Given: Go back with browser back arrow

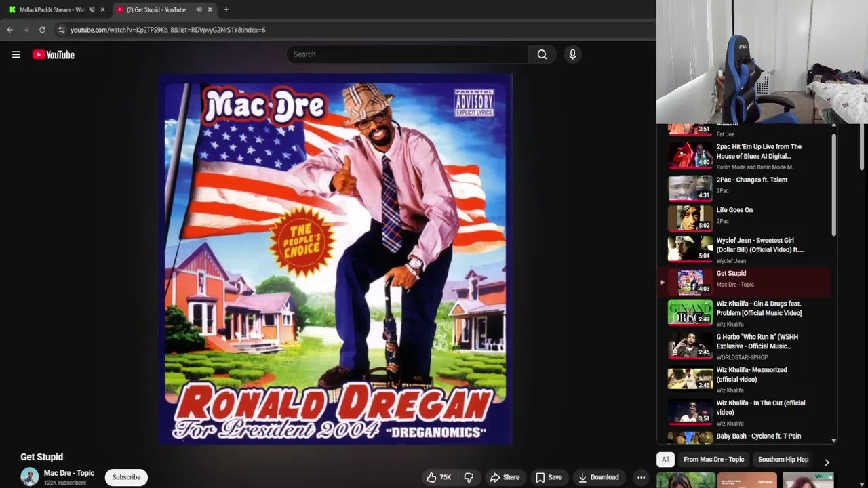Looking at the screenshot, I should click(x=10, y=30).
